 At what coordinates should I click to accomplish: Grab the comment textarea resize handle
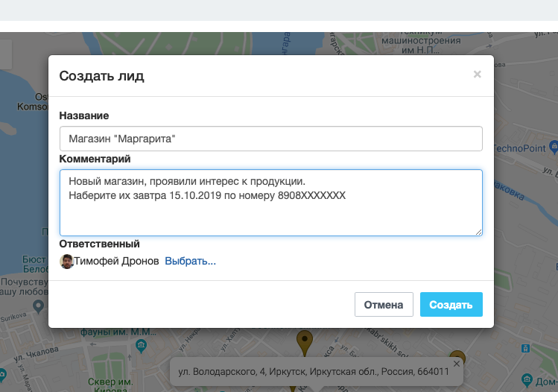[478, 232]
